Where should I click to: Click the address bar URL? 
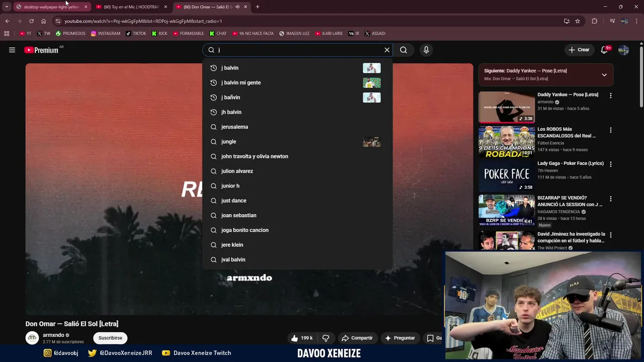pos(143,21)
